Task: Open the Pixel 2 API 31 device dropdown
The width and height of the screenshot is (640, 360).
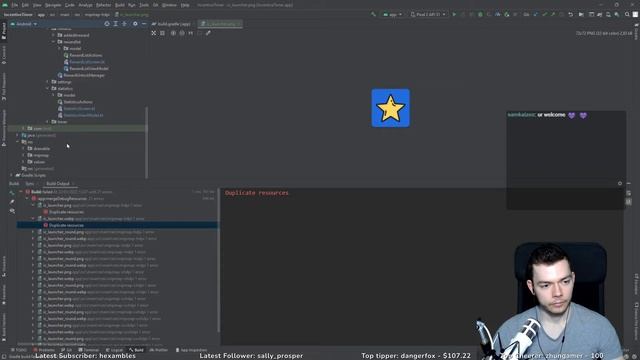Action: pyautogui.click(x=428, y=14)
